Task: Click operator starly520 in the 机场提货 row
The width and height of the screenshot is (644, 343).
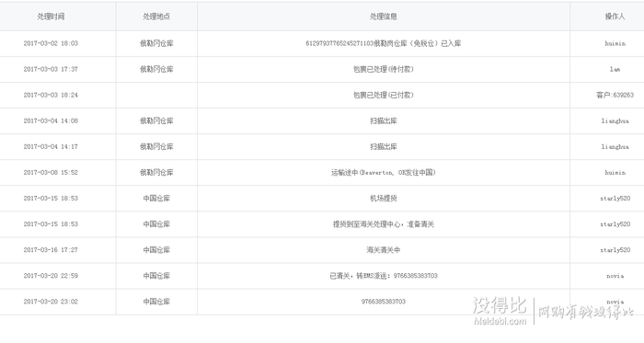Action: coord(615,199)
